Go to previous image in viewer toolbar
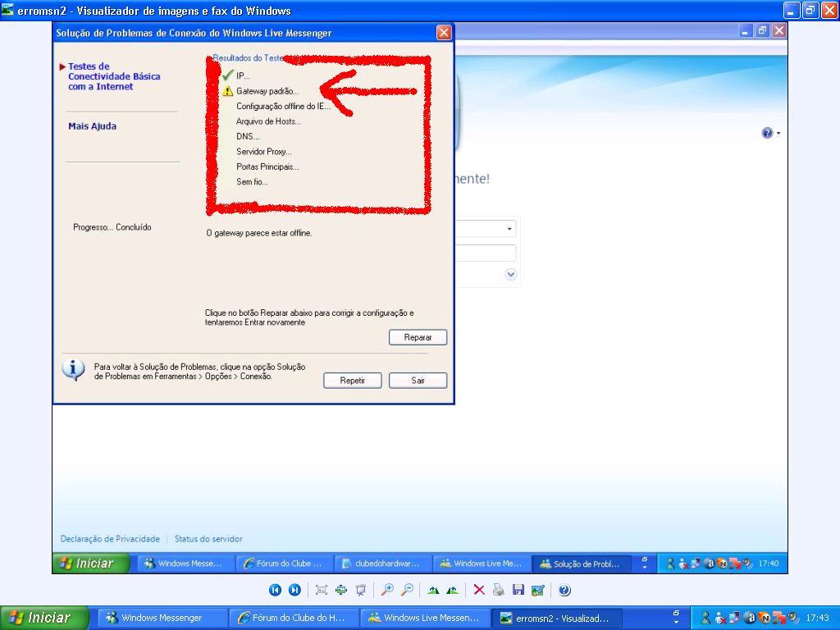The image size is (840, 630). [x=275, y=590]
